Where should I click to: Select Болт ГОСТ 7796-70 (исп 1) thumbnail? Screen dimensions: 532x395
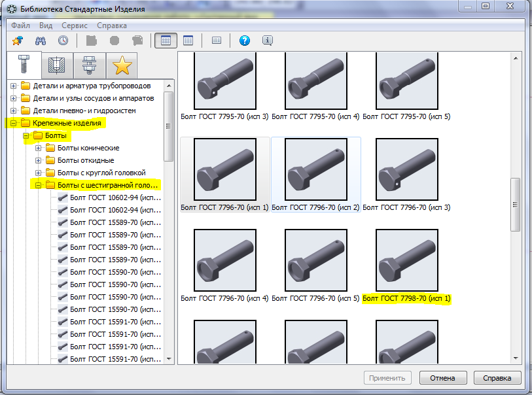[x=225, y=169]
